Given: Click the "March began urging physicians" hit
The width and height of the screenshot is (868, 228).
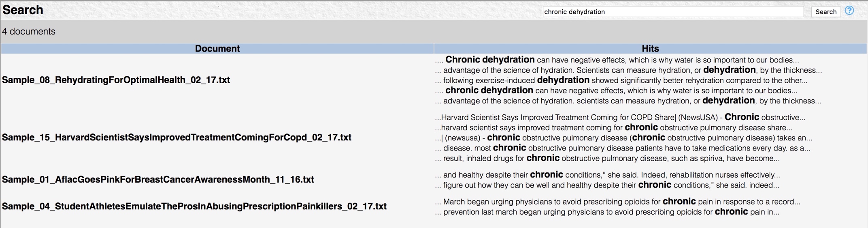Looking at the screenshot, I should click(621, 202).
